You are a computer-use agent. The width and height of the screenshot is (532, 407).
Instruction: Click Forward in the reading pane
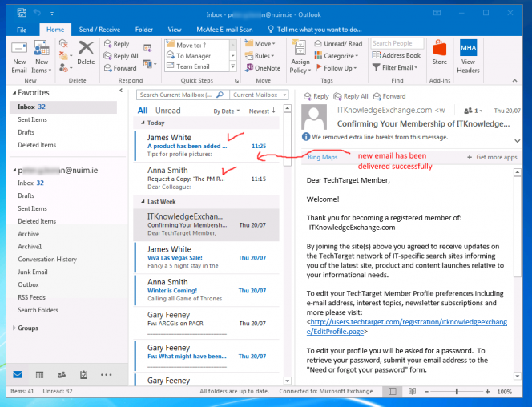click(389, 96)
